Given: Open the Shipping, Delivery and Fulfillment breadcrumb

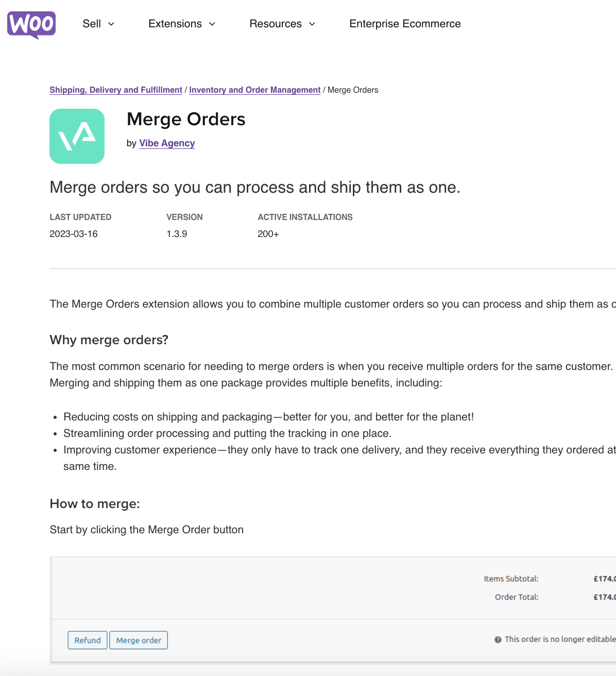Looking at the screenshot, I should [x=115, y=90].
